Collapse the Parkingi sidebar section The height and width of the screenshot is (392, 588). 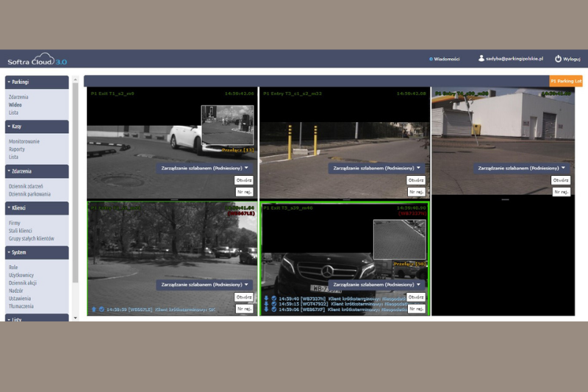[x=37, y=82]
